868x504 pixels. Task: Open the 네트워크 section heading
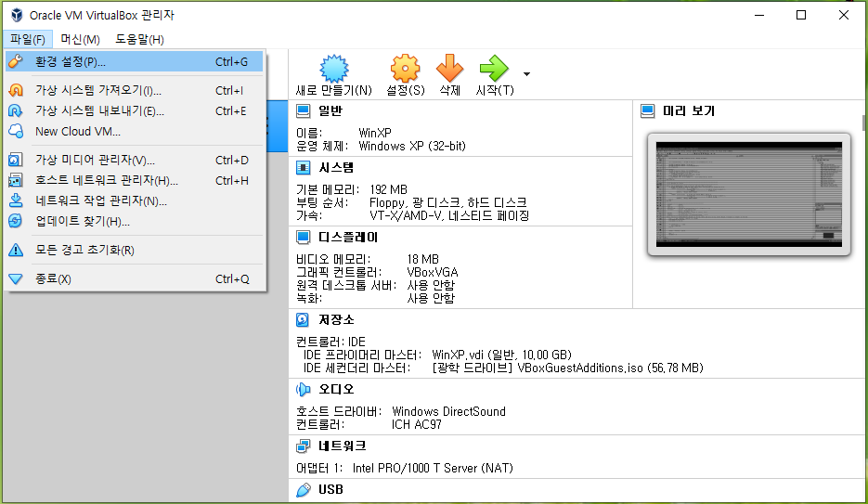coord(343,446)
